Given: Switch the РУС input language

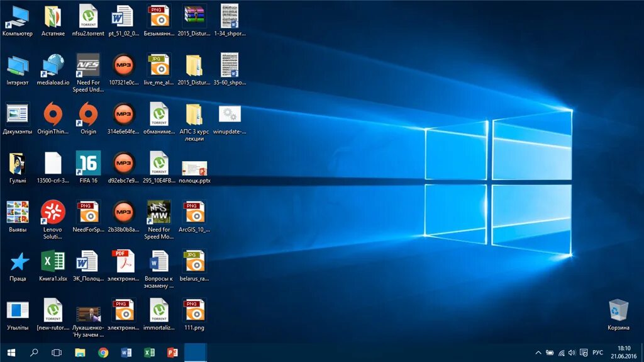Looking at the screenshot, I should [598, 353].
